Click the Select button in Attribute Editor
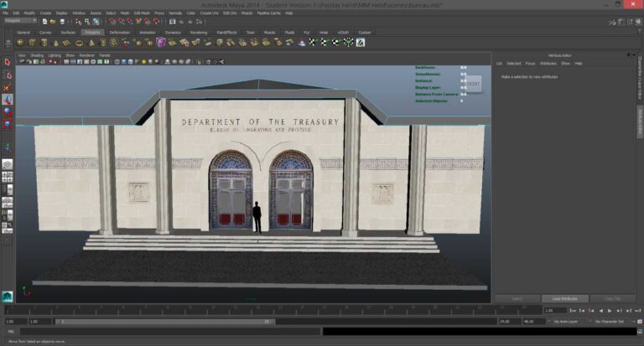Viewport: 644px width, 346px height. 517,299
